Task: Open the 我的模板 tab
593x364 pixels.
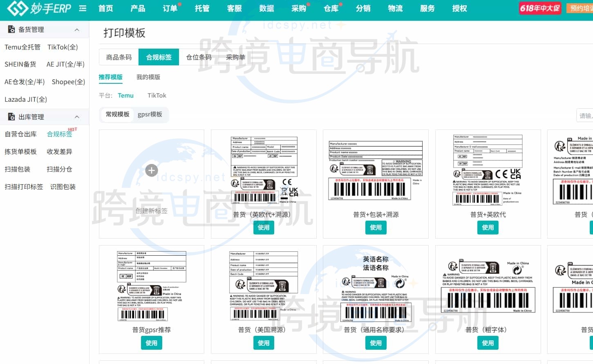Action: point(148,77)
